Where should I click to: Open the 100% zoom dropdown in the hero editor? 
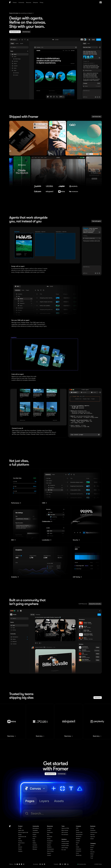pyautogui.click(x=61, y=97)
